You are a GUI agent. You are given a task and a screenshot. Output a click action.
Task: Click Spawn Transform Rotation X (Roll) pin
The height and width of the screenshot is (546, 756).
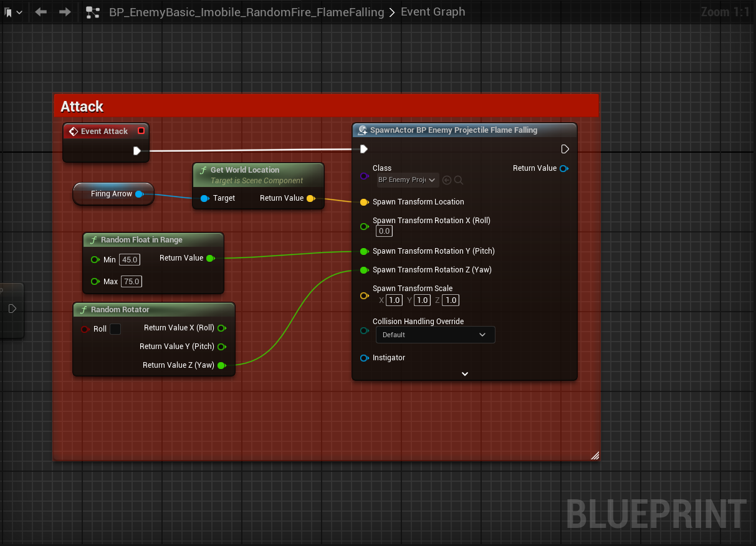pos(364,226)
